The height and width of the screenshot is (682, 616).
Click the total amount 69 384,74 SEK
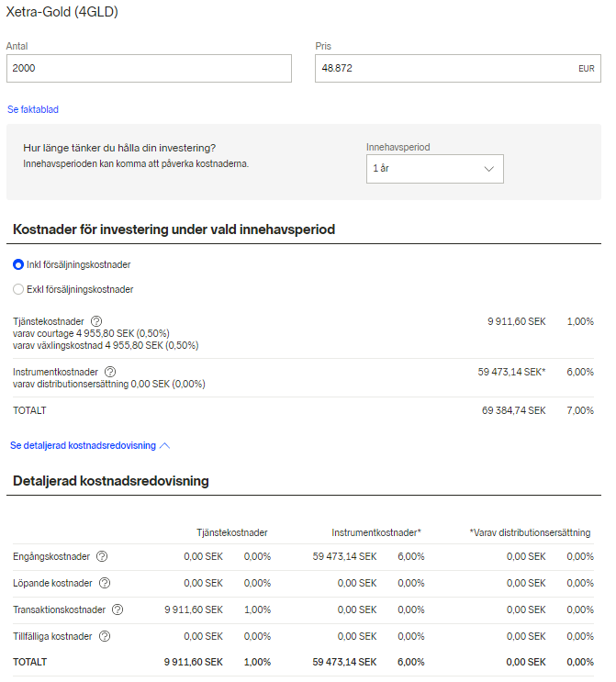(513, 410)
